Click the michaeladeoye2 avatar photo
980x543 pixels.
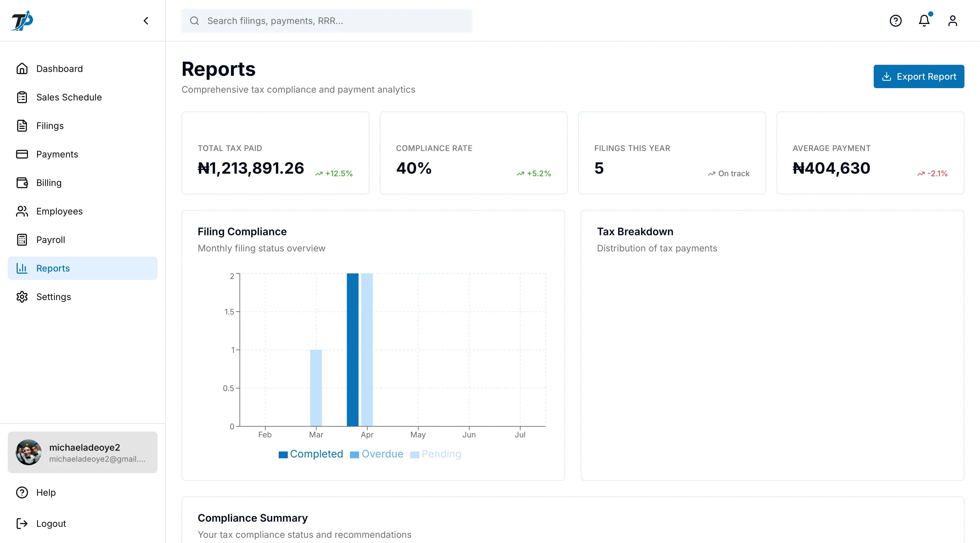point(29,452)
